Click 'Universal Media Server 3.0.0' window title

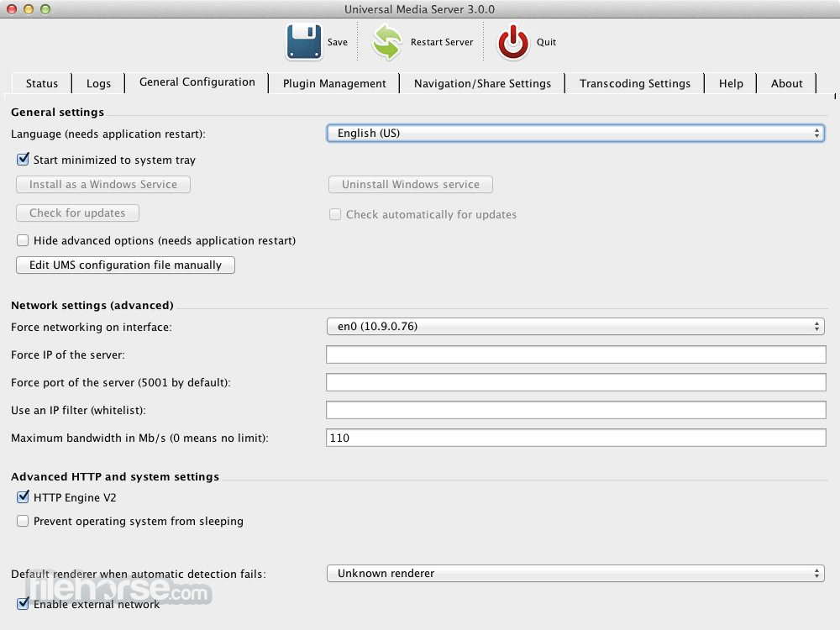pyautogui.click(x=419, y=9)
